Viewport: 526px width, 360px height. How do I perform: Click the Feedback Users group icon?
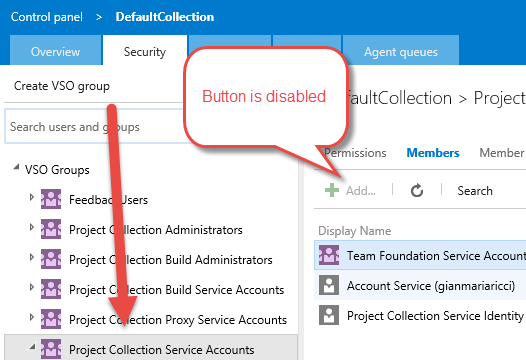[51, 199]
